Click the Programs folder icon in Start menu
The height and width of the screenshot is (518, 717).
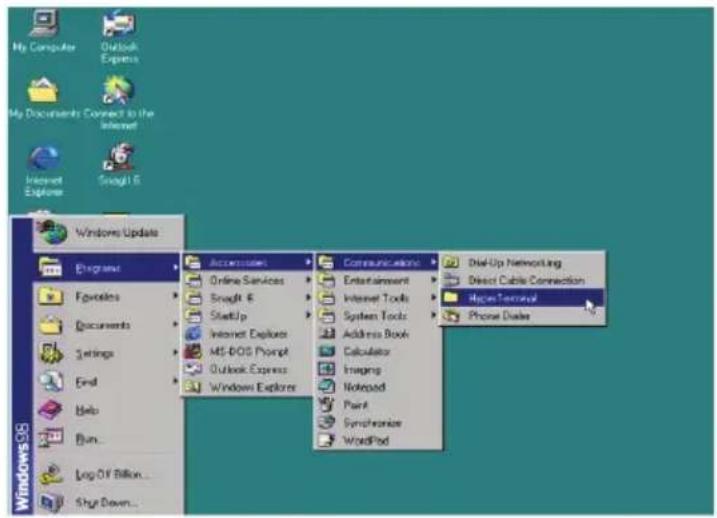point(51,267)
